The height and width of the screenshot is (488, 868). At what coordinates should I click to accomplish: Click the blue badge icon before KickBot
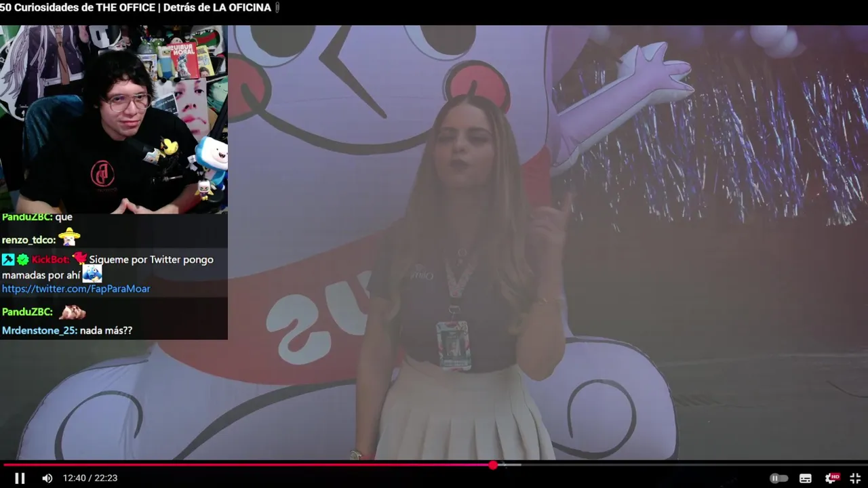pyautogui.click(x=8, y=260)
